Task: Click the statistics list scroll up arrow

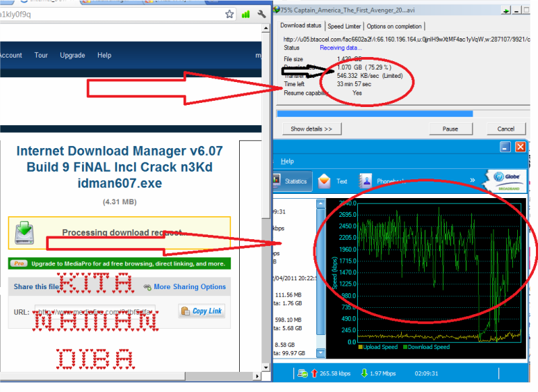Action: pos(320,204)
